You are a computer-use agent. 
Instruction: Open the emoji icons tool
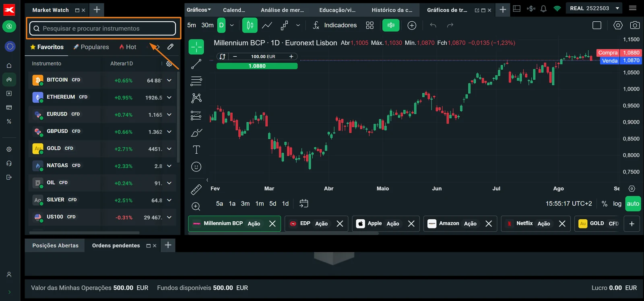pyautogui.click(x=196, y=167)
